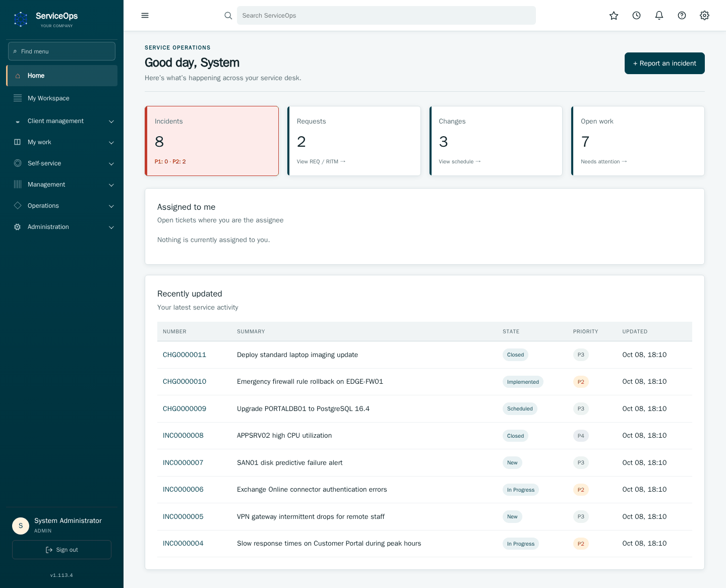Open record CHG0000009

click(x=185, y=409)
